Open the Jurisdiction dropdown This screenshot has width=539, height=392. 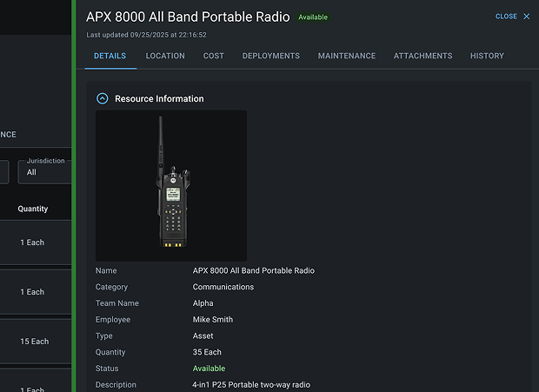[x=43, y=171]
